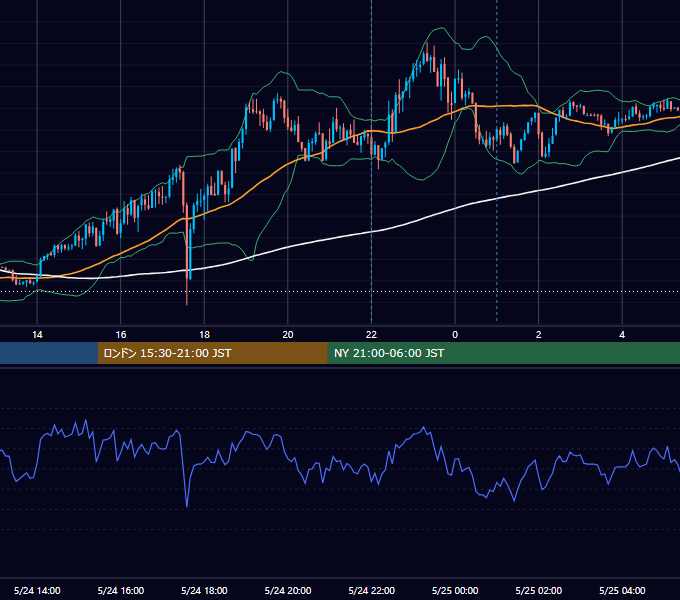The image size is (680, 600).
Task: Click the 16 hour axis label
Action: (x=121, y=335)
